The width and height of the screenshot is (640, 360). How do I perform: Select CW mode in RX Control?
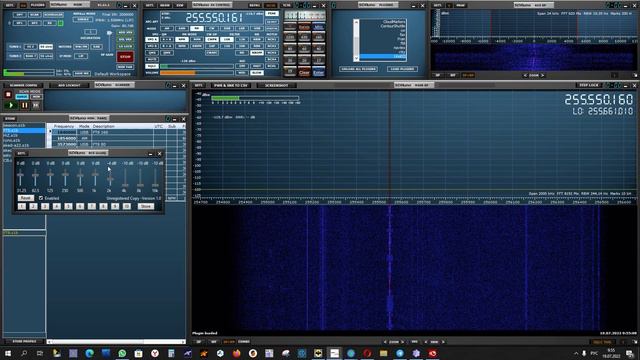click(x=212, y=29)
